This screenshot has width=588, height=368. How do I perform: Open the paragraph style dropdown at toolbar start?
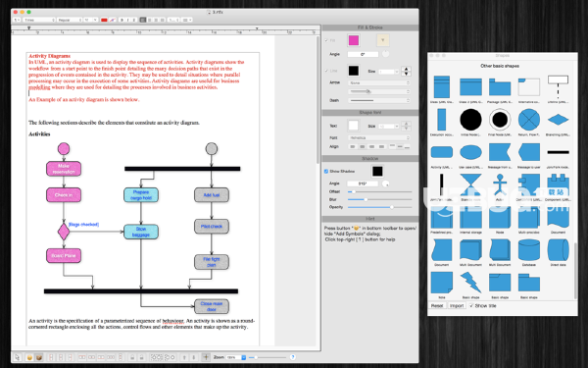pos(17,20)
